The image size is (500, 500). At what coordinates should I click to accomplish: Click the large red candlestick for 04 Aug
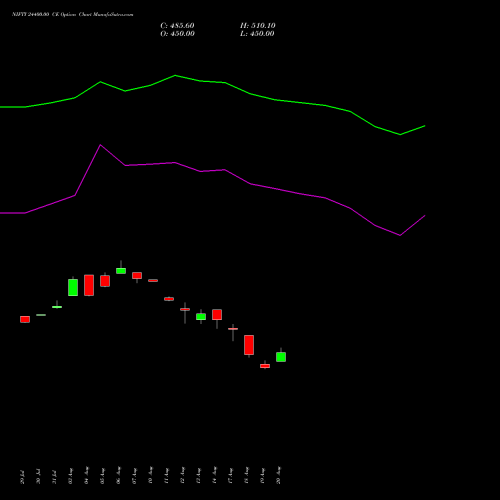pyautogui.click(x=89, y=285)
